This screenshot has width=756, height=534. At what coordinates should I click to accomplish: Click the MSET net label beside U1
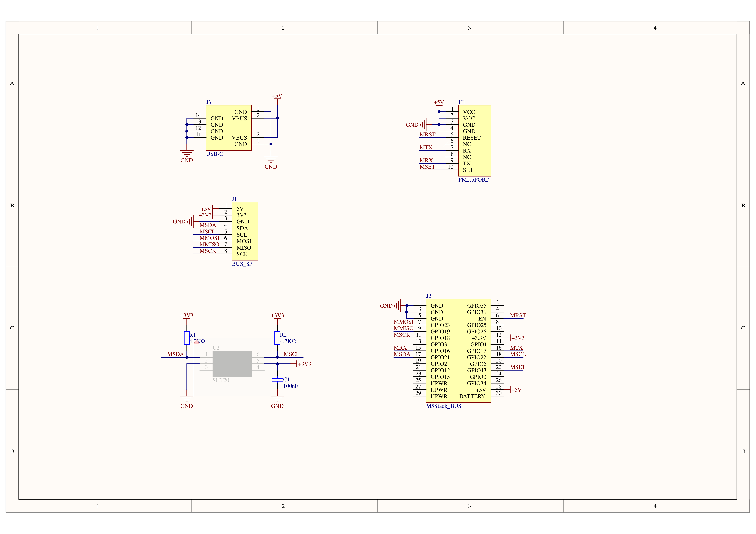427,167
